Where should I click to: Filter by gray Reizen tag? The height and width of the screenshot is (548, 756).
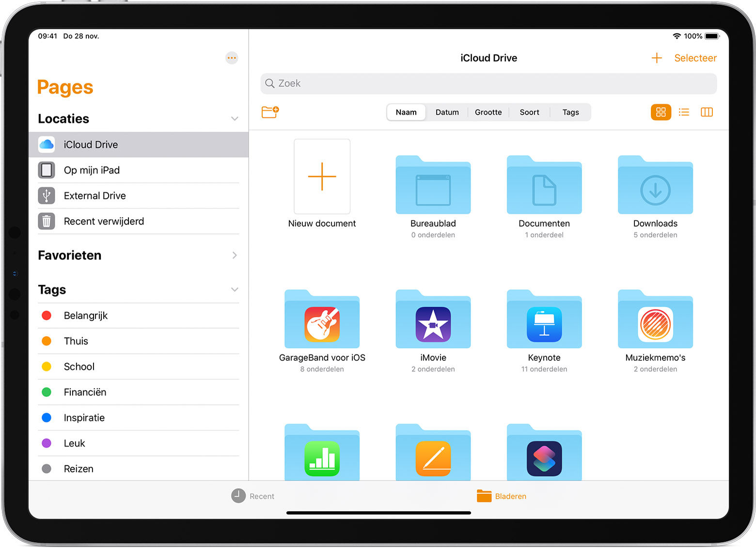[139, 469]
